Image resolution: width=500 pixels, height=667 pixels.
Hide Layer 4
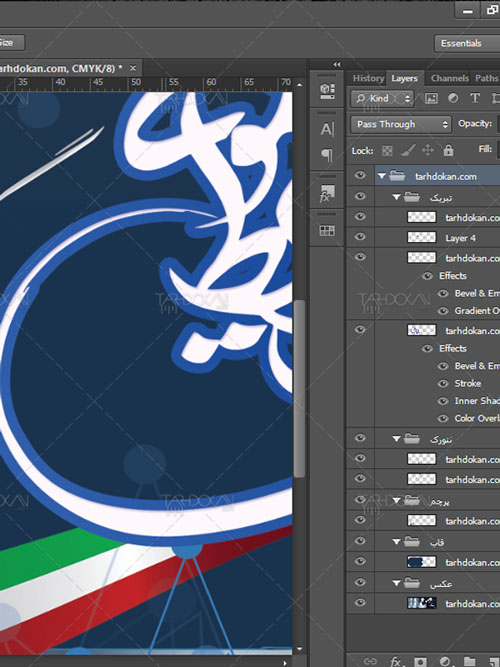360,237
